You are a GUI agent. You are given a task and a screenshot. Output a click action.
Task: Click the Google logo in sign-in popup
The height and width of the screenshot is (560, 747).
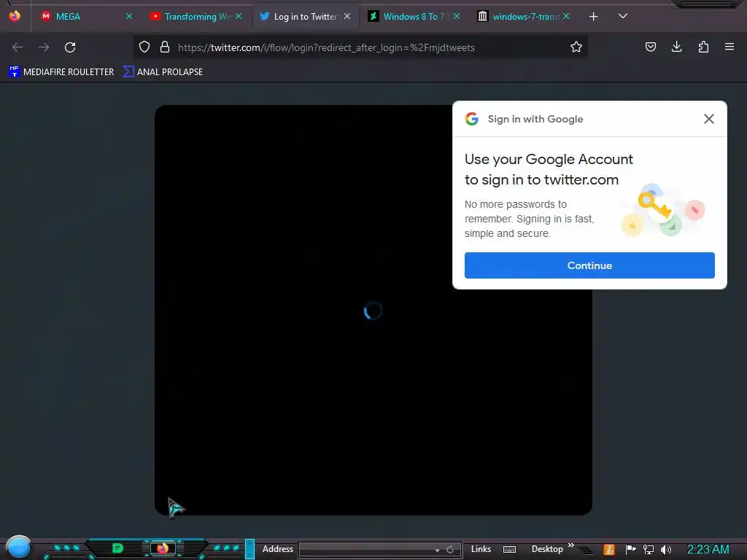(x=472, y=119)
